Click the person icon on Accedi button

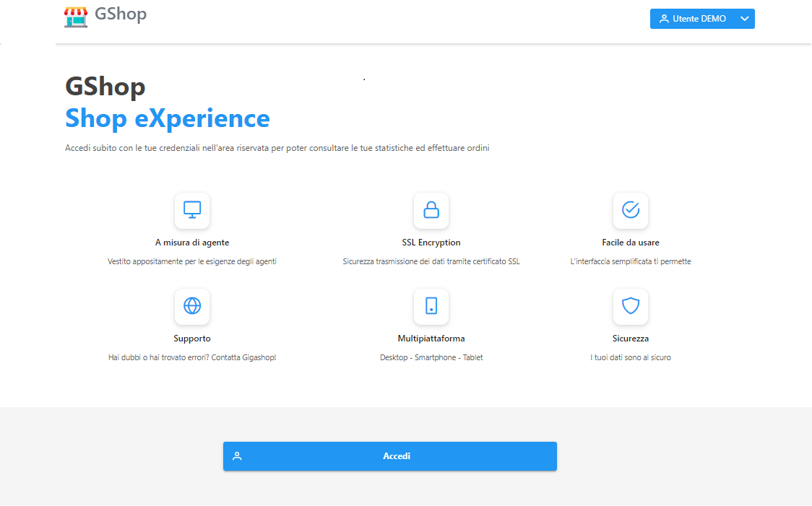pos(237,456)
